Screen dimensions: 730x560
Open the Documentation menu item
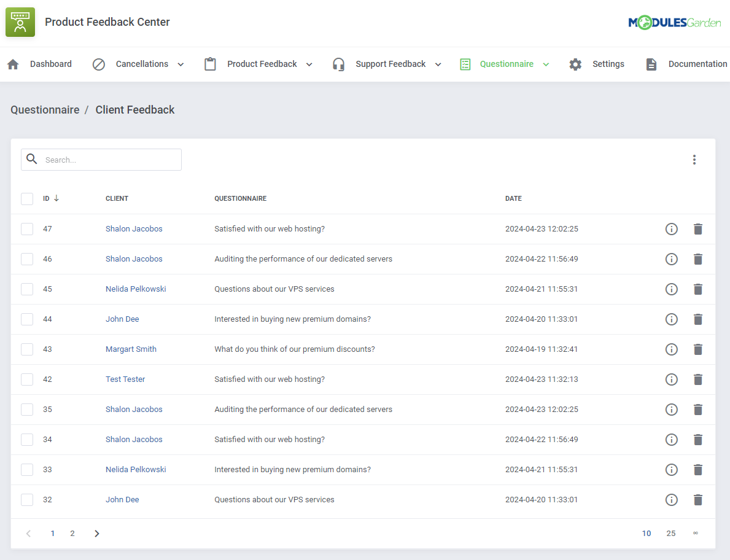pyautogui.click(x=697, y=64)
